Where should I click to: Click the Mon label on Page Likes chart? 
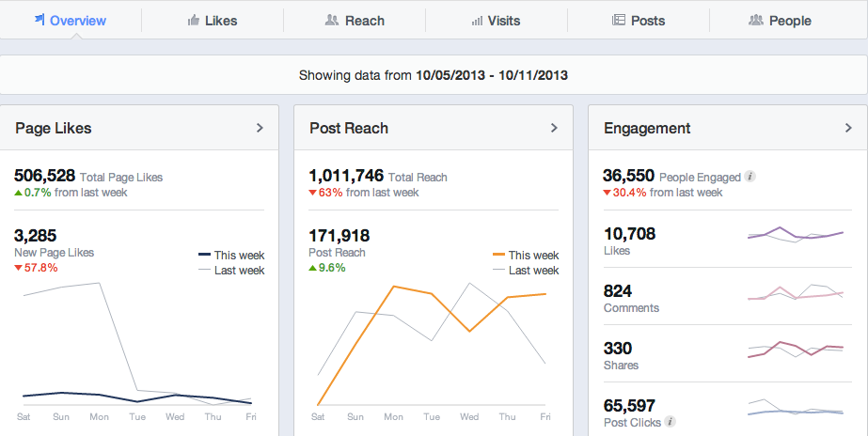pyautogui.click(x=99, y=416)
